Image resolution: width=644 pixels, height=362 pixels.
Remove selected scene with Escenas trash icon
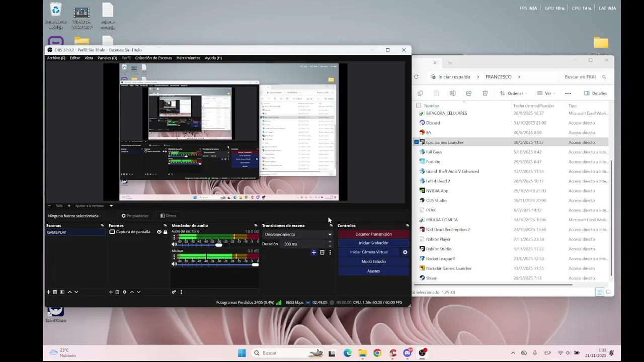pos(55,292)
